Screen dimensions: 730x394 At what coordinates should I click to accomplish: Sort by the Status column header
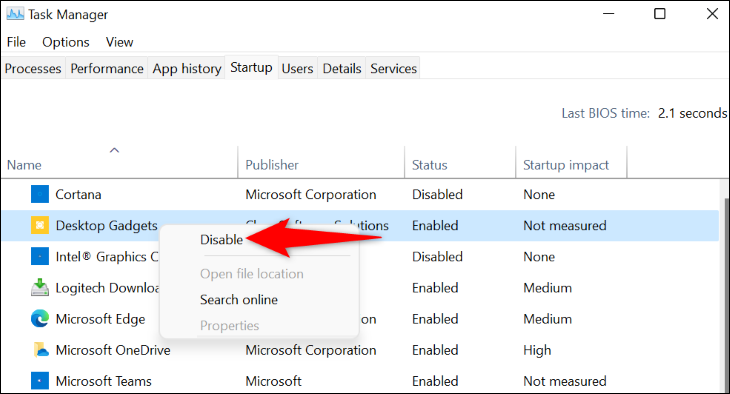pyautogui.click(x=429, y=165)
